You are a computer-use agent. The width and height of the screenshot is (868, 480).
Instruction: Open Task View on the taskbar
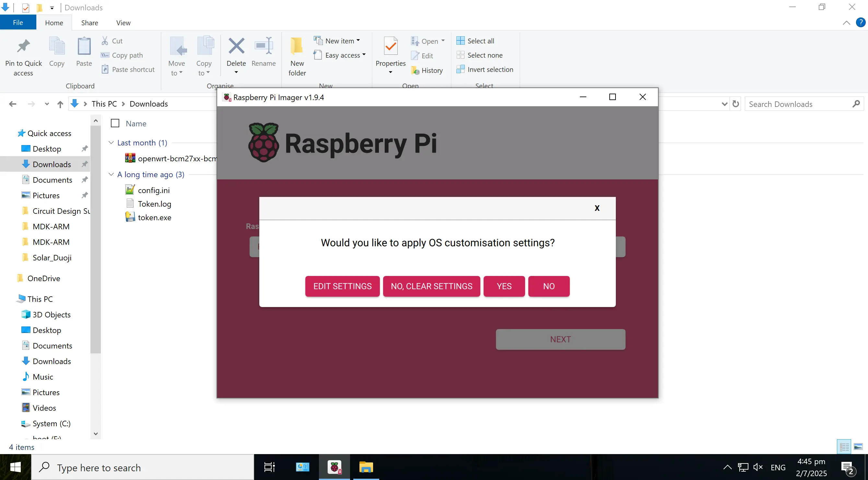pos(270,467)
